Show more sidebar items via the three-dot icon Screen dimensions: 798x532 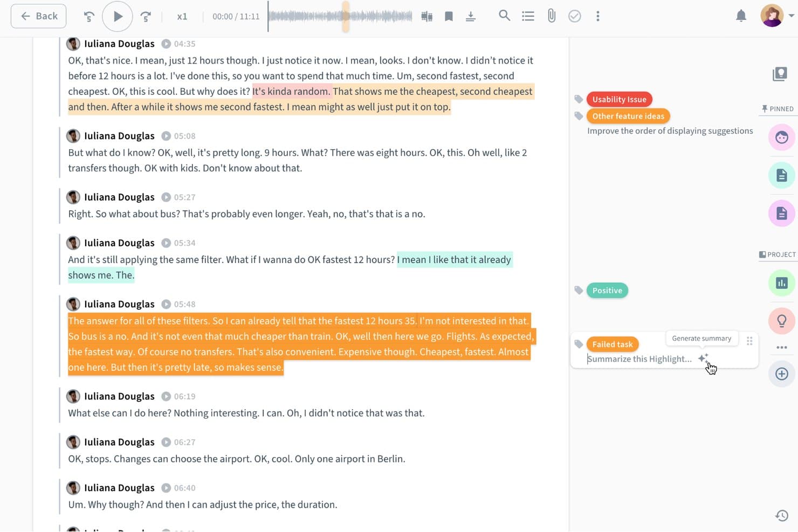click(x=782, y=348)
